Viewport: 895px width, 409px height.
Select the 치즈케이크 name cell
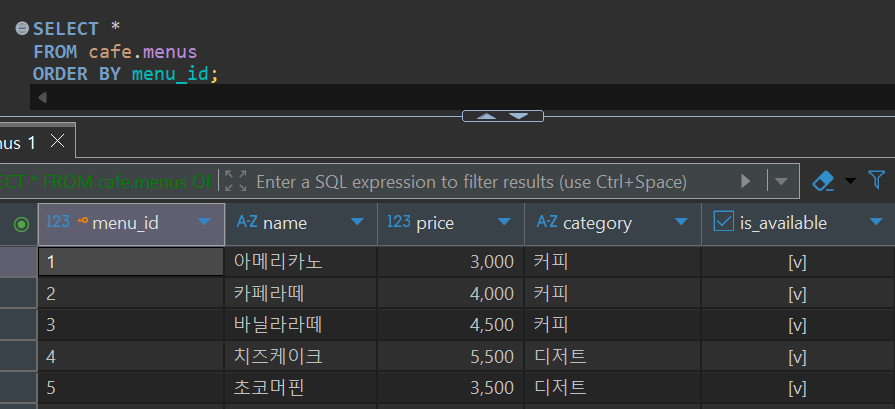click(x=301, y=357)
